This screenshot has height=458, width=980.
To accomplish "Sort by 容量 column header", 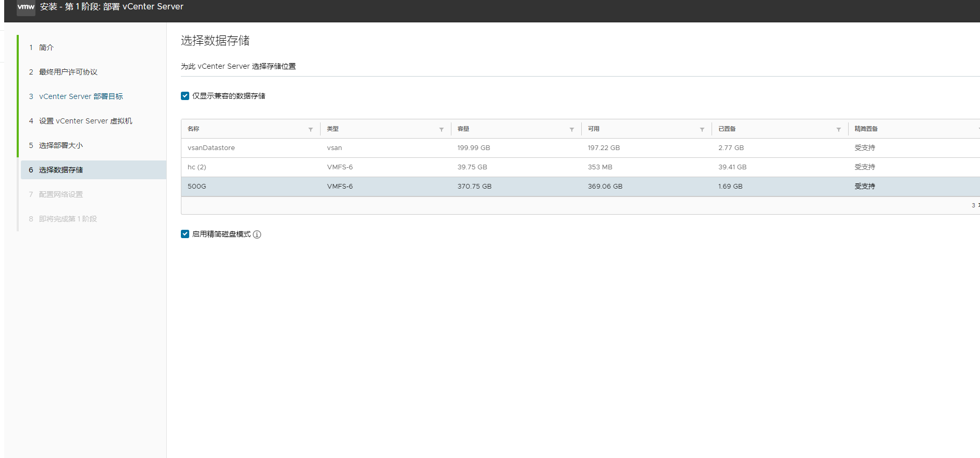I will [x=463, y=129].
